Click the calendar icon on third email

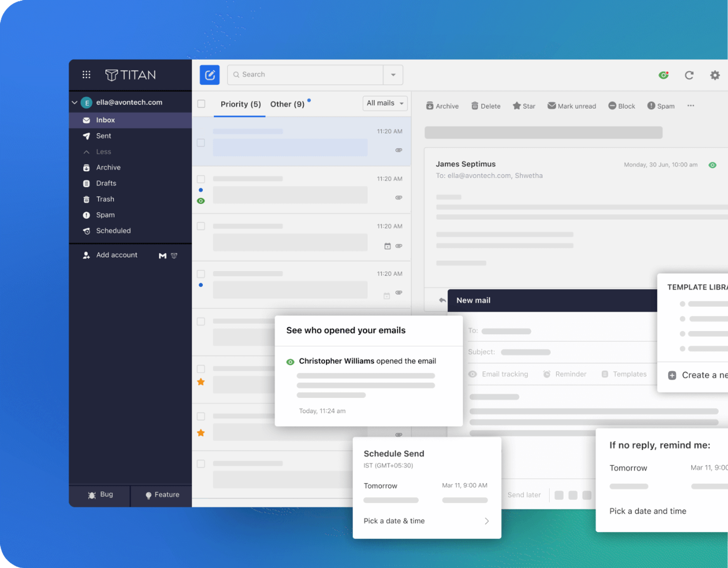coord(388,246)
